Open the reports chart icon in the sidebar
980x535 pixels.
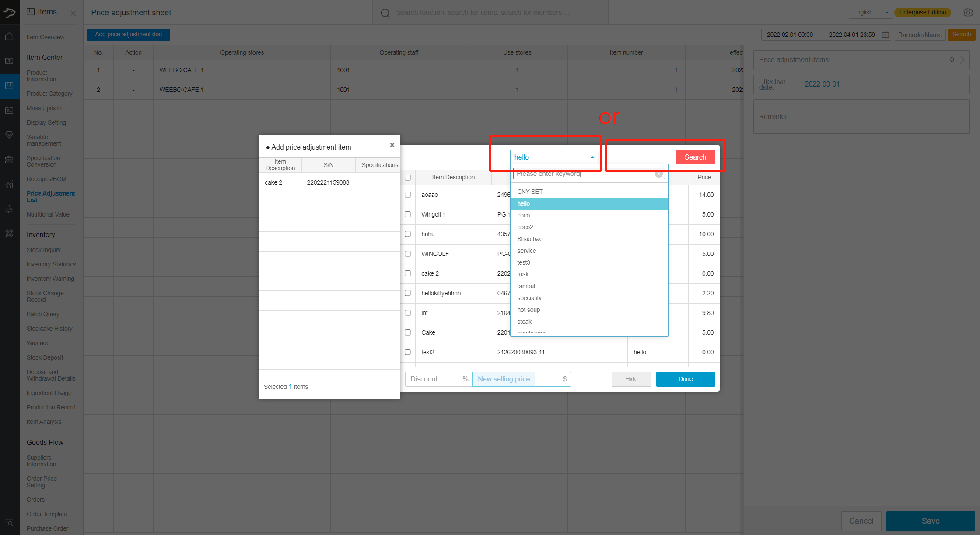[x=9, y=184]
